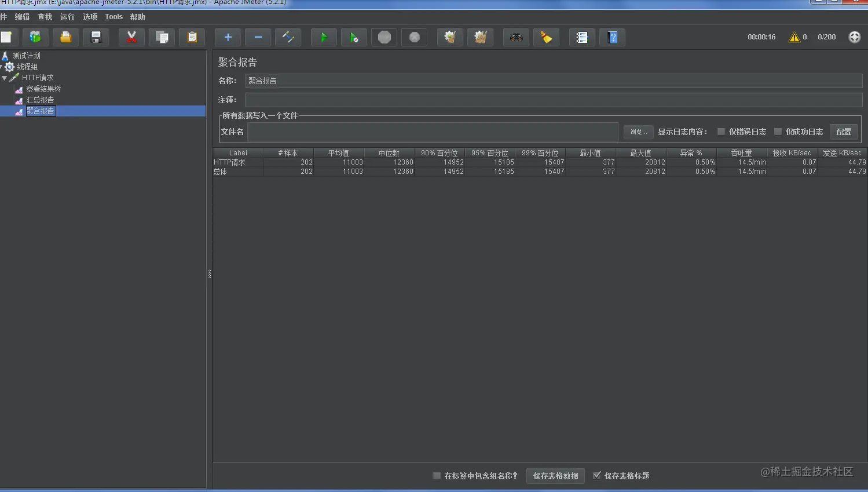Click the yellow warning log indicator
Image resolution: width=868 pixels, height=492 pixels.
[x=794, y=37]
